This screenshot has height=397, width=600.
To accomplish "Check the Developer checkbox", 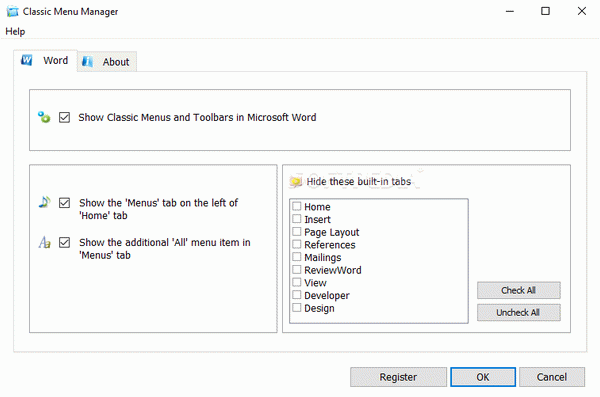I will (297, 295).
